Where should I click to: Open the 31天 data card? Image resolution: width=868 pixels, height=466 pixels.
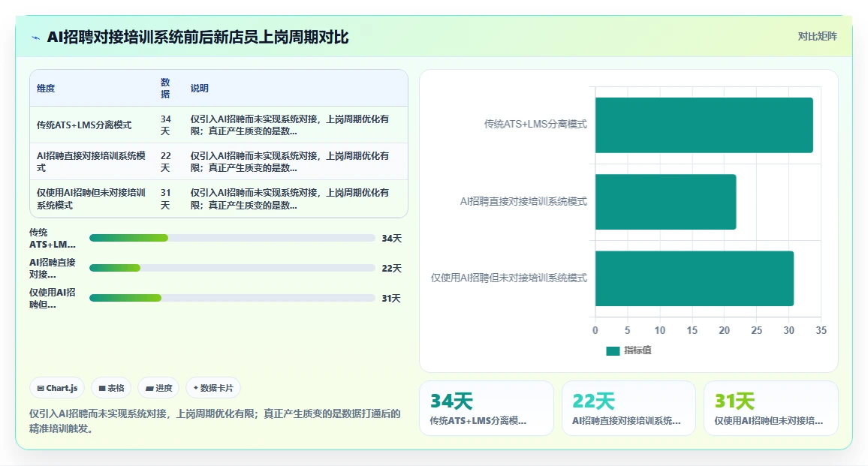point(771,408)
